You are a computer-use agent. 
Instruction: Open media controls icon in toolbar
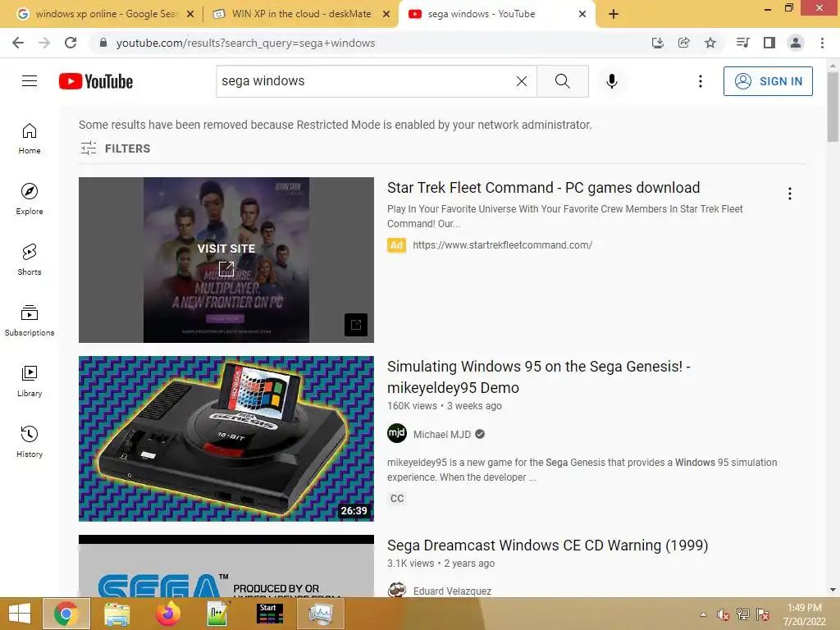[742, 43]
